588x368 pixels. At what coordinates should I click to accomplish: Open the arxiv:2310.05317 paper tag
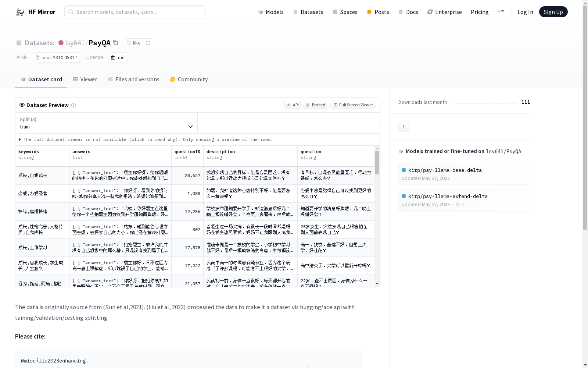(x=56, y=57)
